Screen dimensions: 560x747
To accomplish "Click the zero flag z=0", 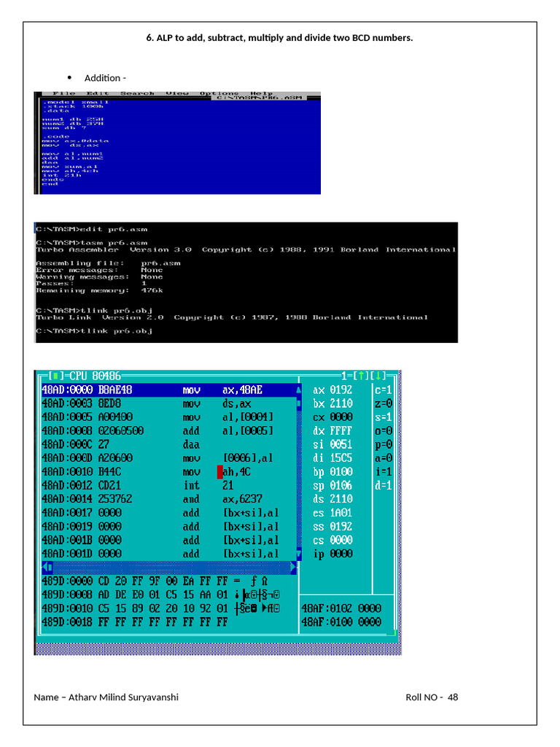I will pyautogui.click(x=383, y=404).
